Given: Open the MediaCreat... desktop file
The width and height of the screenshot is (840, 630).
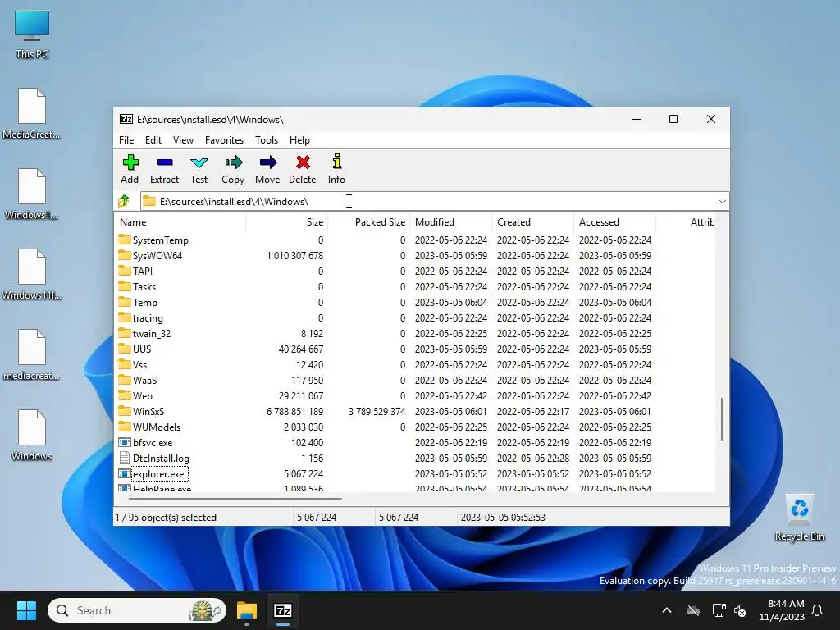Looking at the screenshot, I should (x=31, y=113).
